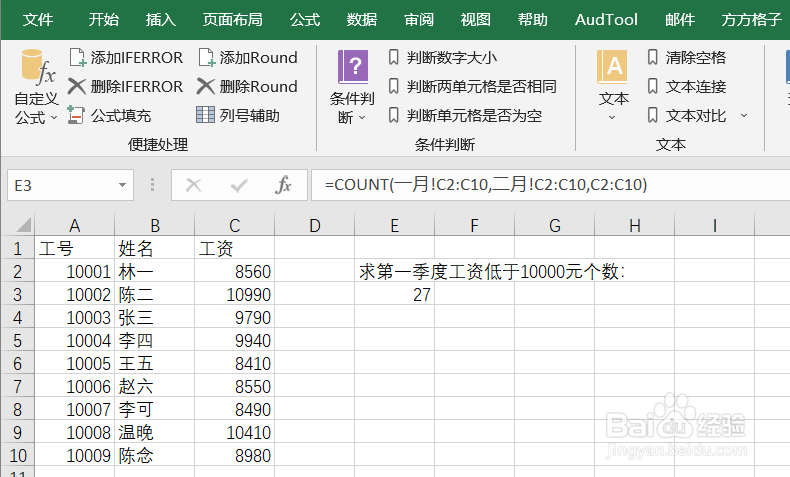Click the Insert Function fx button
Image resolution: width=790 pixels, height=477 pixels.
(x=284, y=185)
